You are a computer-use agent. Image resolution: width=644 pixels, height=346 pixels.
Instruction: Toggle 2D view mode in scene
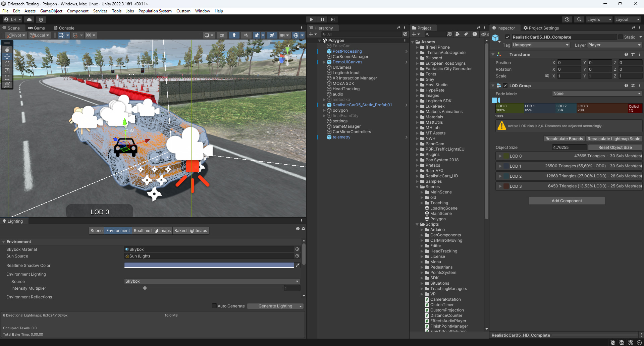pyautogui.click(x=222, y=35)
